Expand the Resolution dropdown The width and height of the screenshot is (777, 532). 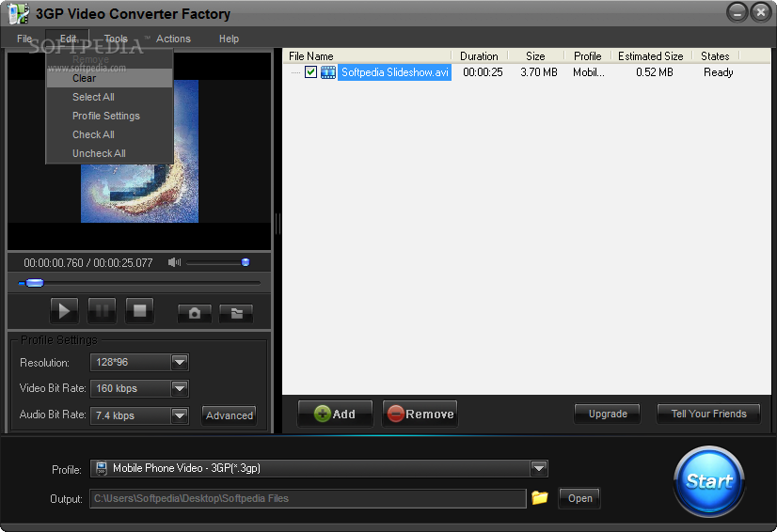(x=180, y=362)
